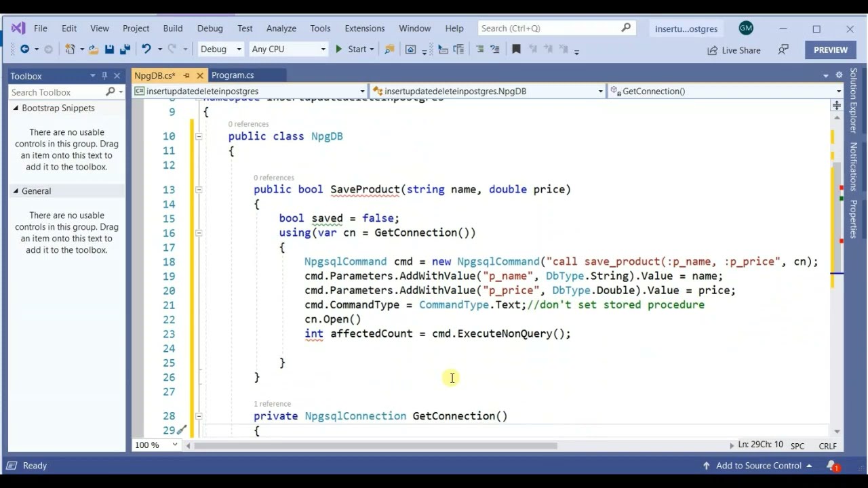Click Add to Source Control in the status bar
Screen dimensions: 868x488
(757, 466)
